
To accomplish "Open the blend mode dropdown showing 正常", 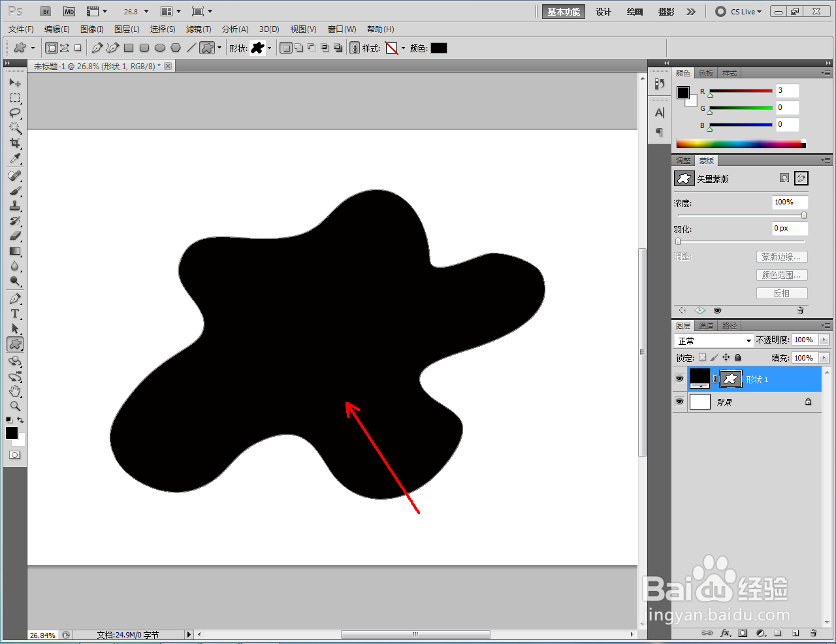I will click(714, 340).
